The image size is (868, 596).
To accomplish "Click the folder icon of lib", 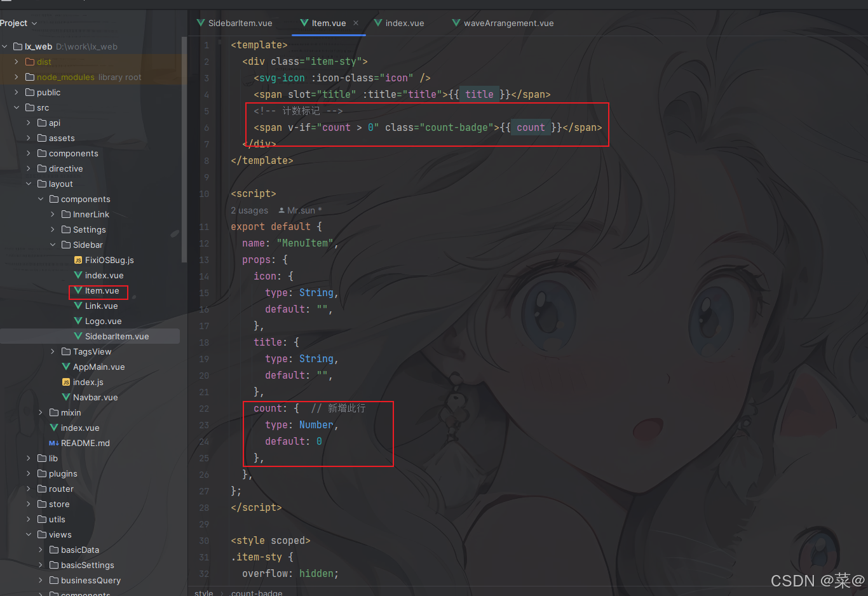I will point(42,458).
